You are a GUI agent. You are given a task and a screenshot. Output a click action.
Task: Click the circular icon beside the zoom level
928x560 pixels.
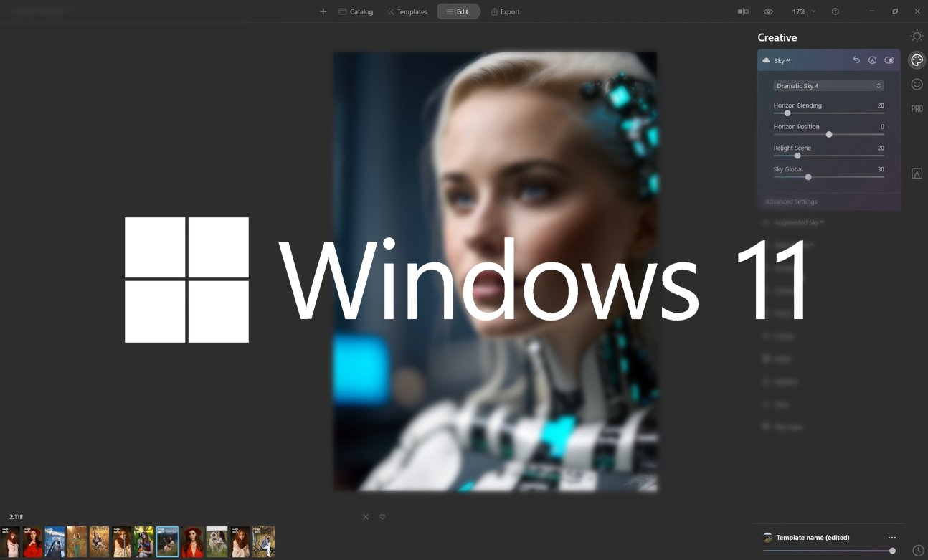click(x=835, y=11)
